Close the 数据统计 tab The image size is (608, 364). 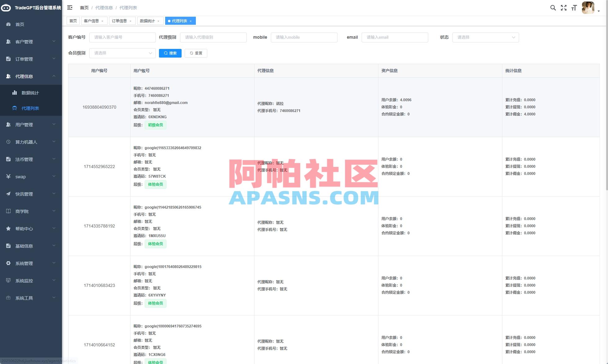coord(158,21)
